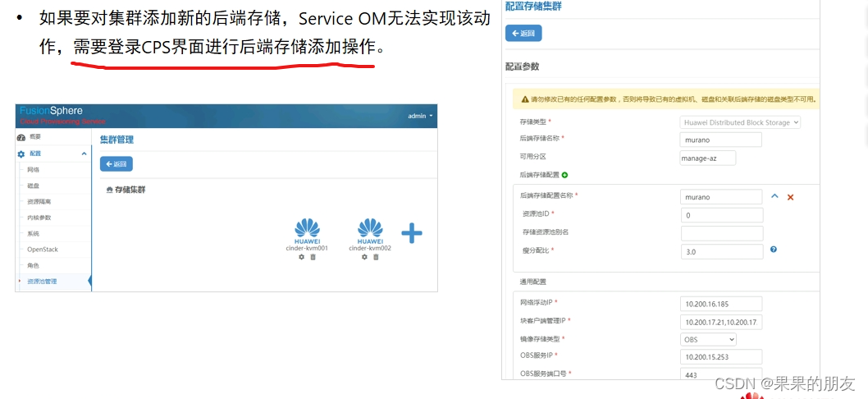Open 资源隔离 in the sidebar

(39, 202)
